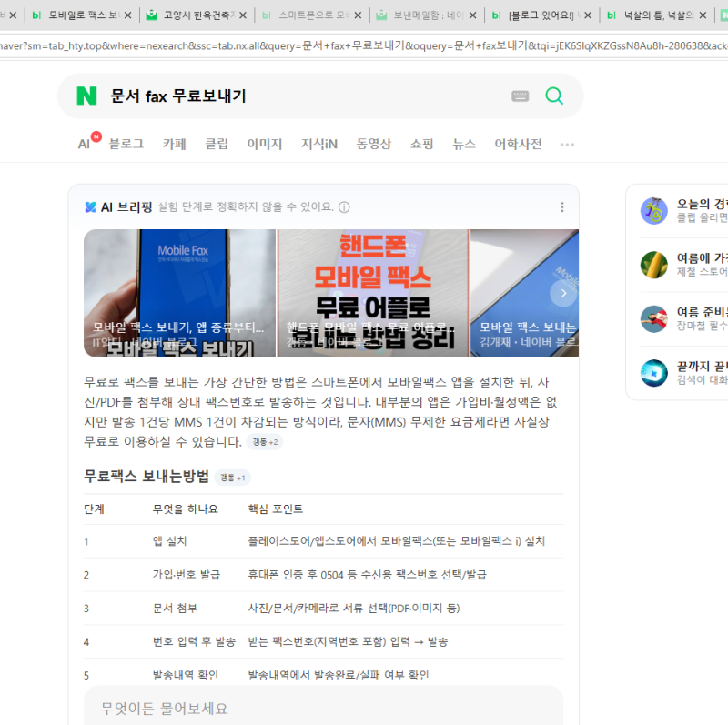Click the 번호 입력 후 발송 cell
The height and width of the screenshot is (725, 728).
[194, 641]
